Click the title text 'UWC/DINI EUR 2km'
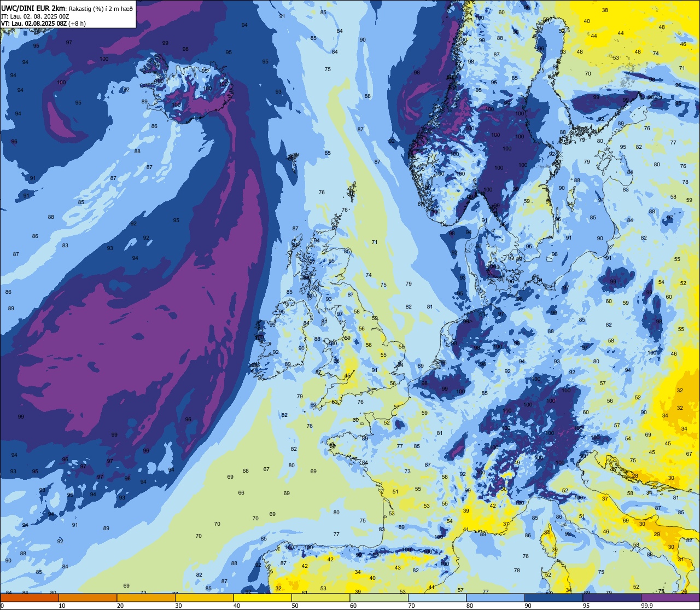This screenshot has width=700, height=610. (x=33, y=8)
